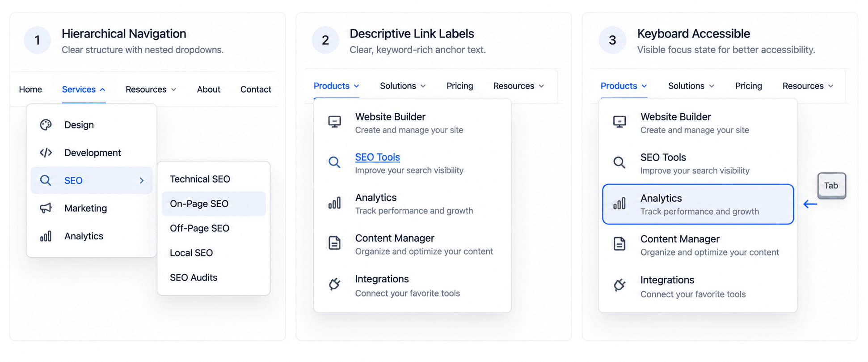Open Local SEO submenu entry
The image size is (868, 362).
pos(214,253)
